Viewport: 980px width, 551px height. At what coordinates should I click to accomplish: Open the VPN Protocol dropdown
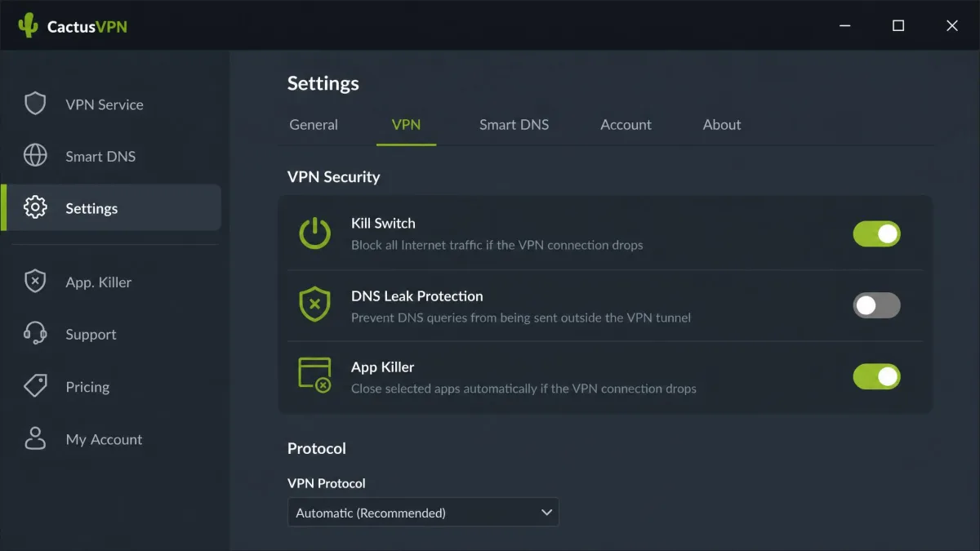[423, 513]
